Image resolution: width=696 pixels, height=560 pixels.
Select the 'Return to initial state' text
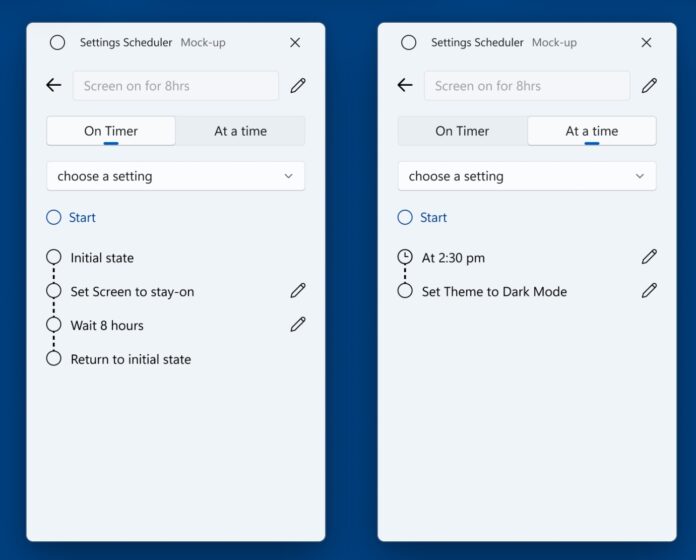(x=131, y=359)
